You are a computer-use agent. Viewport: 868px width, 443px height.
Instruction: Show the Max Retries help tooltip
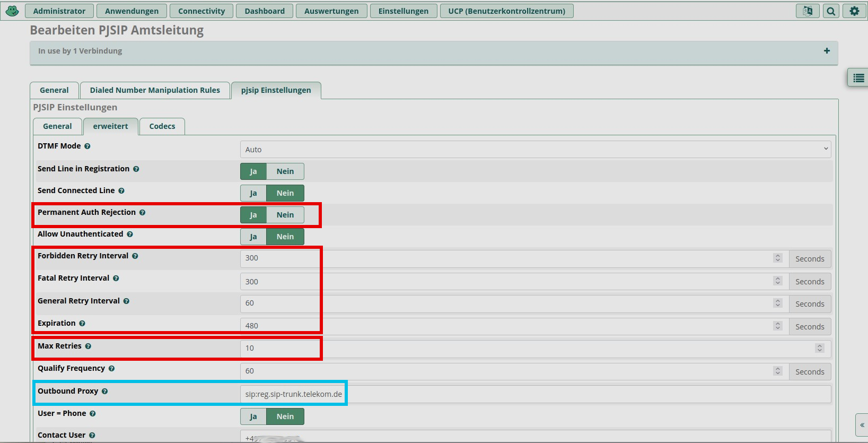(88, 346)
